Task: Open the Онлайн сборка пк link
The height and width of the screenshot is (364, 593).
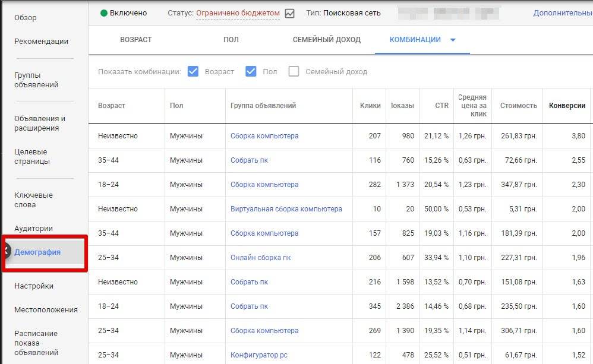Action: (261, 258)
